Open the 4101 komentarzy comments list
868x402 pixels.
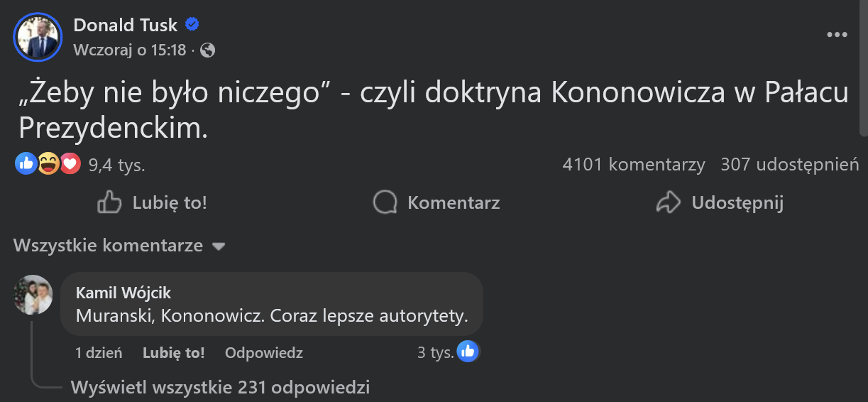tap(633, 165)
